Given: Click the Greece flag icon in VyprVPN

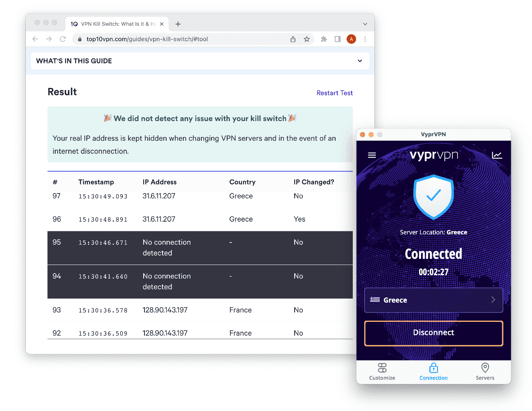Looking at the screenshot, I should click(375, 300).
